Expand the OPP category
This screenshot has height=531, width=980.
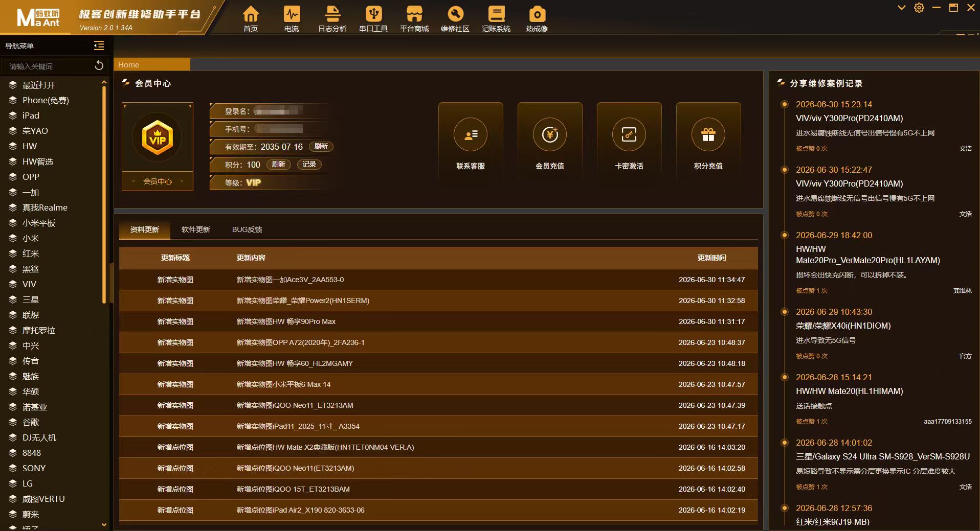tap(31, 177)
